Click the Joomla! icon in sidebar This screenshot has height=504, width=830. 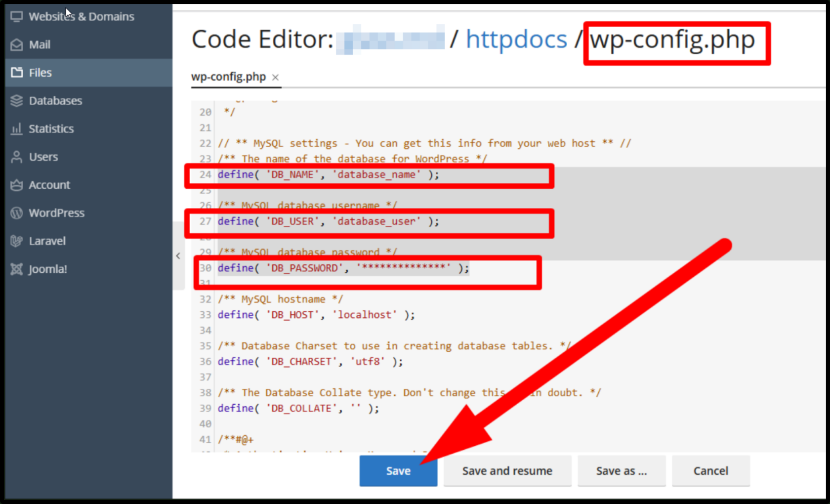click(17, 269)
